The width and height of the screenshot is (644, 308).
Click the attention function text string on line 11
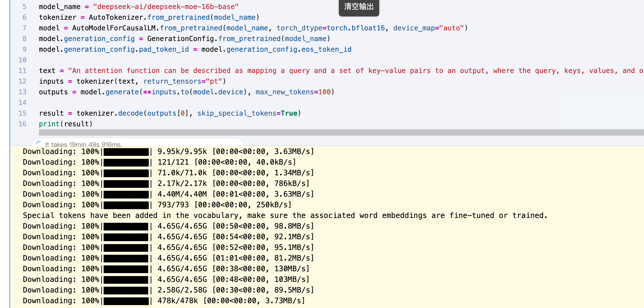[x=356, y=71]
